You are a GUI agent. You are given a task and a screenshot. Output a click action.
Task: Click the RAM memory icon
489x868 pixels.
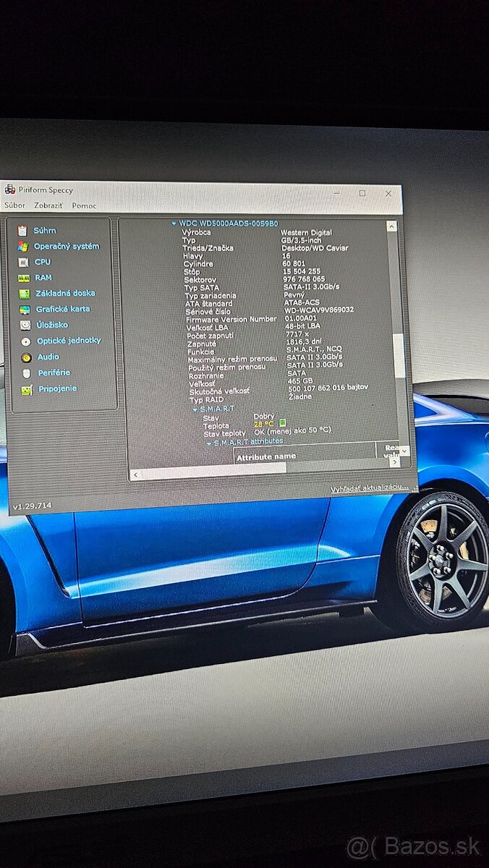pos(24,278)
